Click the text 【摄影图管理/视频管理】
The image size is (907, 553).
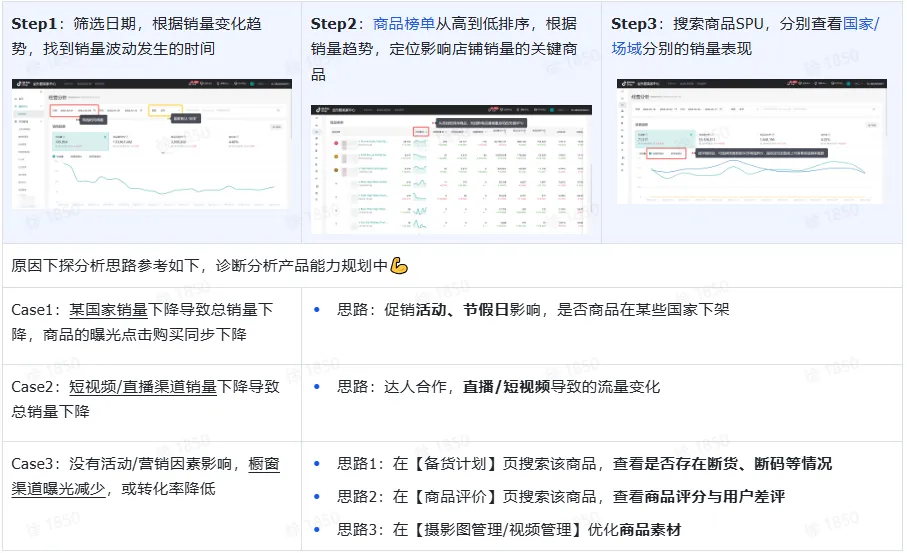(498, 530)
